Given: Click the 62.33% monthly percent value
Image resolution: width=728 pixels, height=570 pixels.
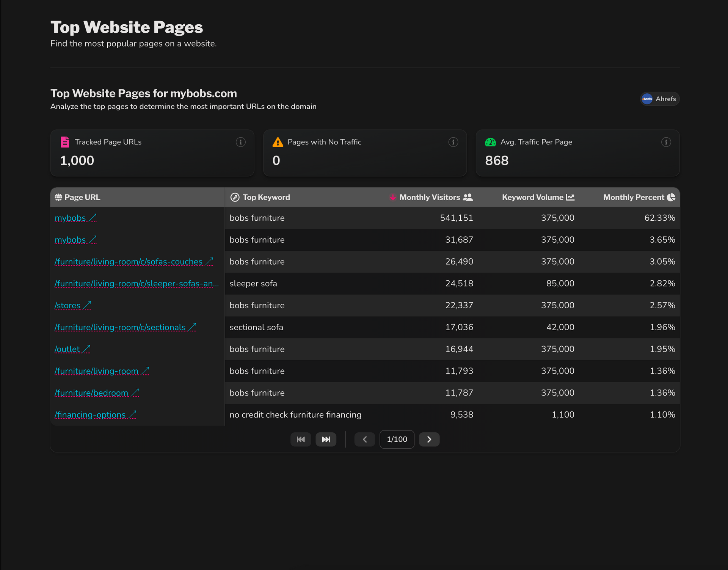Looking at the screenshot, I should point(660,218).
